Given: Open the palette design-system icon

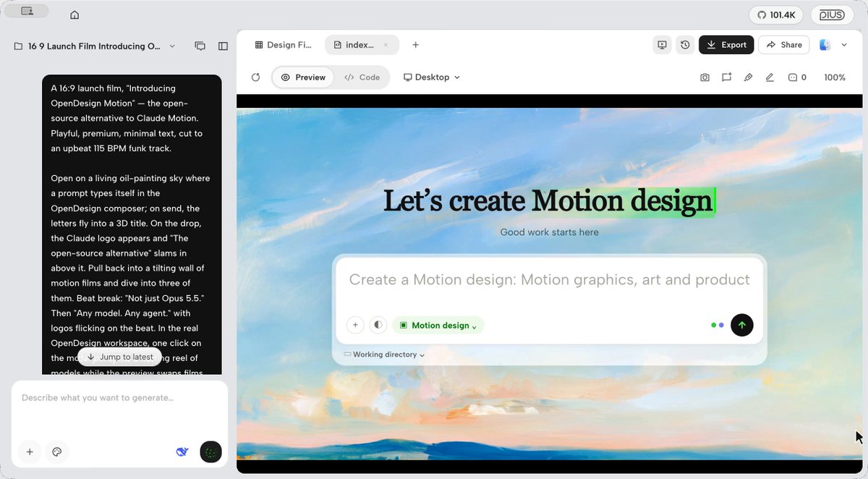Looking at the screenshot, I should pos(56,452).
